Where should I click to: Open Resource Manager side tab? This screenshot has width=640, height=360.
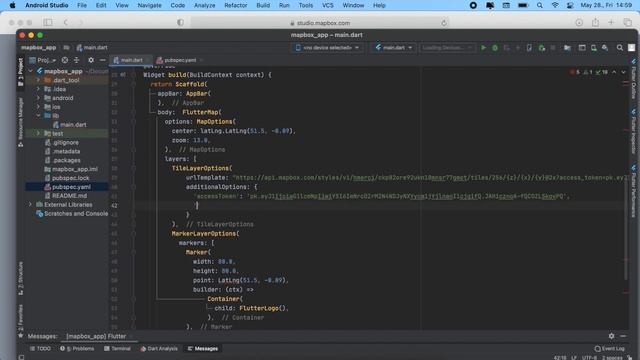20,122
